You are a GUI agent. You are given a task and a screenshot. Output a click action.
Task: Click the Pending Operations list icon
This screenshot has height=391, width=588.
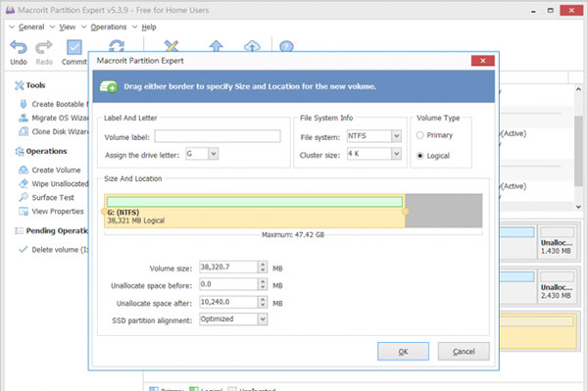pyautogui.click(x=20, y=230)
